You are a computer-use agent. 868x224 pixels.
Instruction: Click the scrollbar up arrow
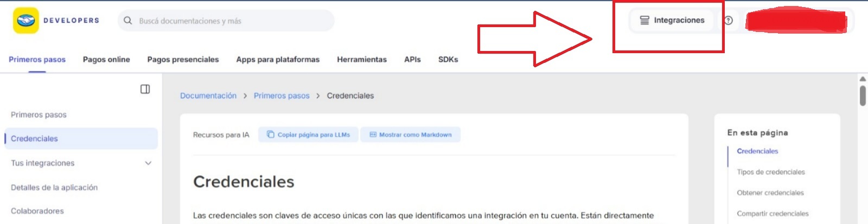tap(863, 79)
